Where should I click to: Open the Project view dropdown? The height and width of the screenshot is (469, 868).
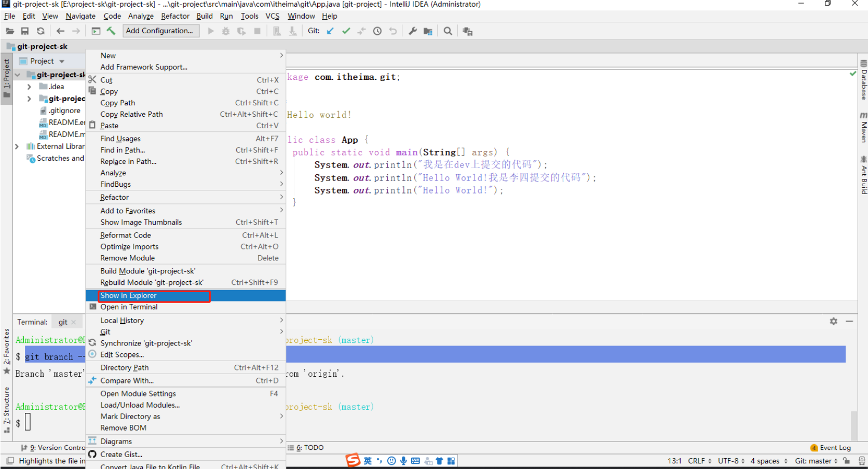62,61
